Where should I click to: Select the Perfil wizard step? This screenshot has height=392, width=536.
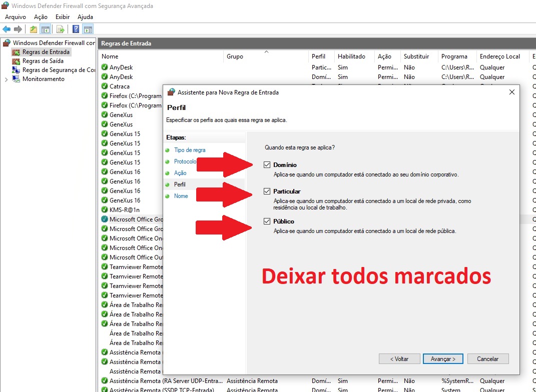coord(180,184)
